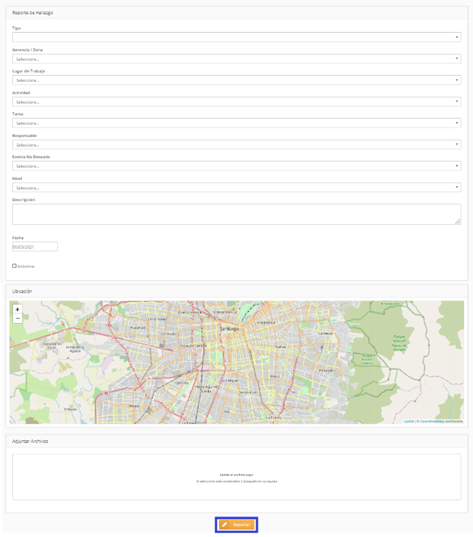
Task: Click the Adjuntar Archivos drop zone
Action: 237,477
